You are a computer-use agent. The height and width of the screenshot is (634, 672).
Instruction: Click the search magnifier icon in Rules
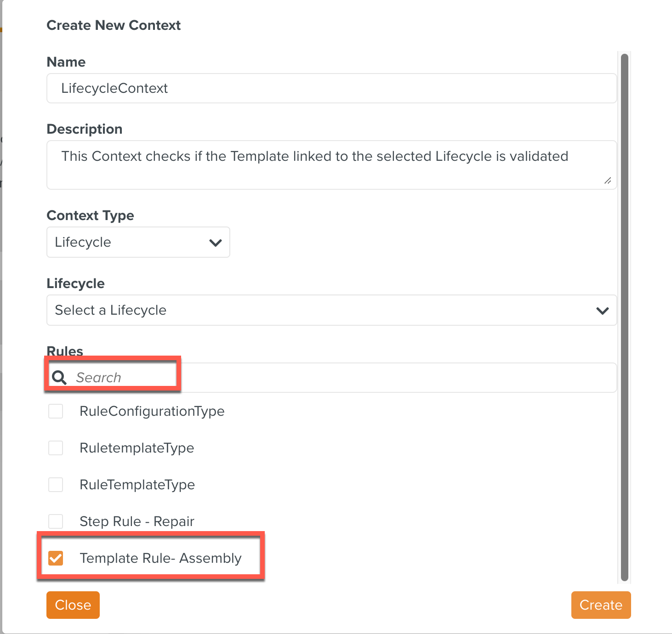click(x=59, y=378)
